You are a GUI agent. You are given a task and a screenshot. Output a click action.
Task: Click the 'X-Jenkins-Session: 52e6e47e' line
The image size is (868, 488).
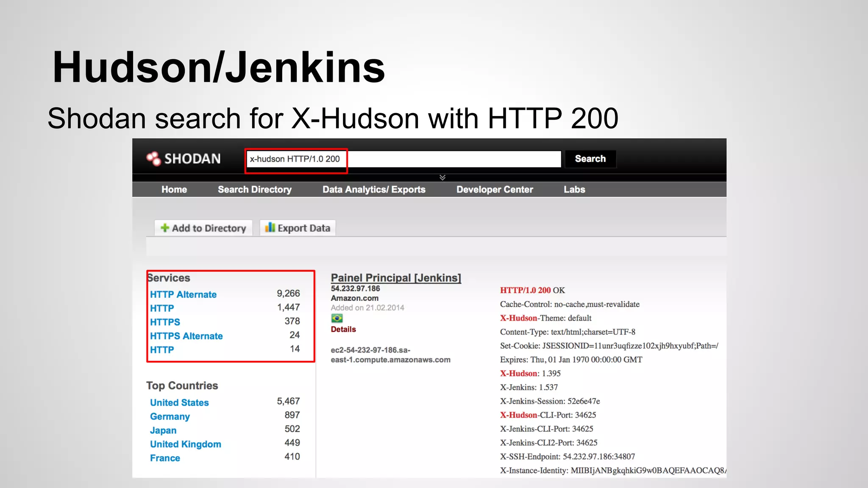[550, 401]
